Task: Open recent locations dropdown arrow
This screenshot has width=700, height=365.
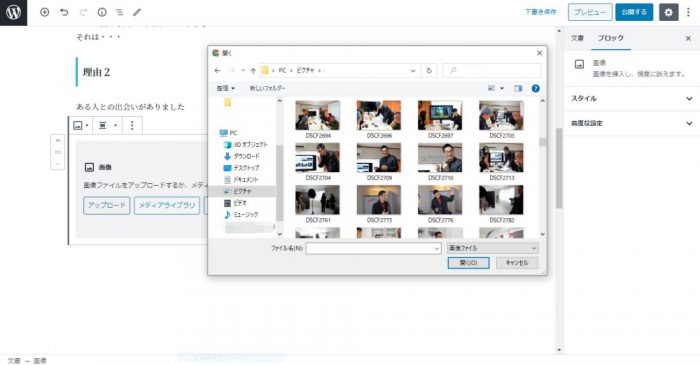Action: pyautogui.click(x=243, y=71)
